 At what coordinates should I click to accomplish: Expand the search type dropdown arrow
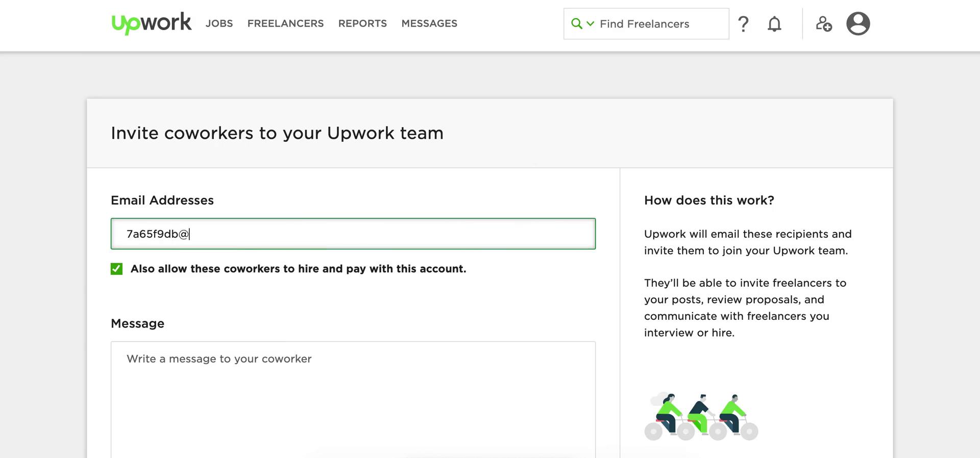[x=591, y=23]
